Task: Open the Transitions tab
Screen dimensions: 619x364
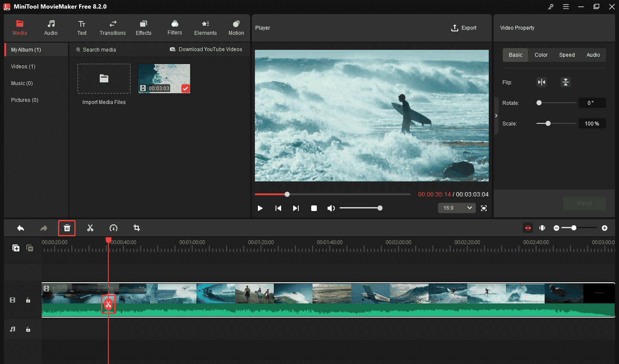Action: coord(113,28)
